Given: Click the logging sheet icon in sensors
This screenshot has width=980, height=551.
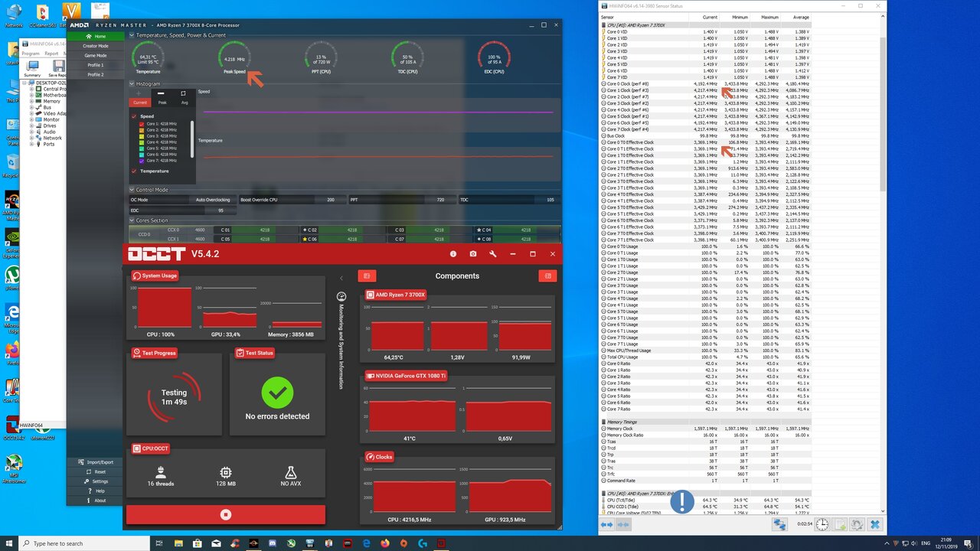Looking at the screenshot, I should click(x=839, y=524).
